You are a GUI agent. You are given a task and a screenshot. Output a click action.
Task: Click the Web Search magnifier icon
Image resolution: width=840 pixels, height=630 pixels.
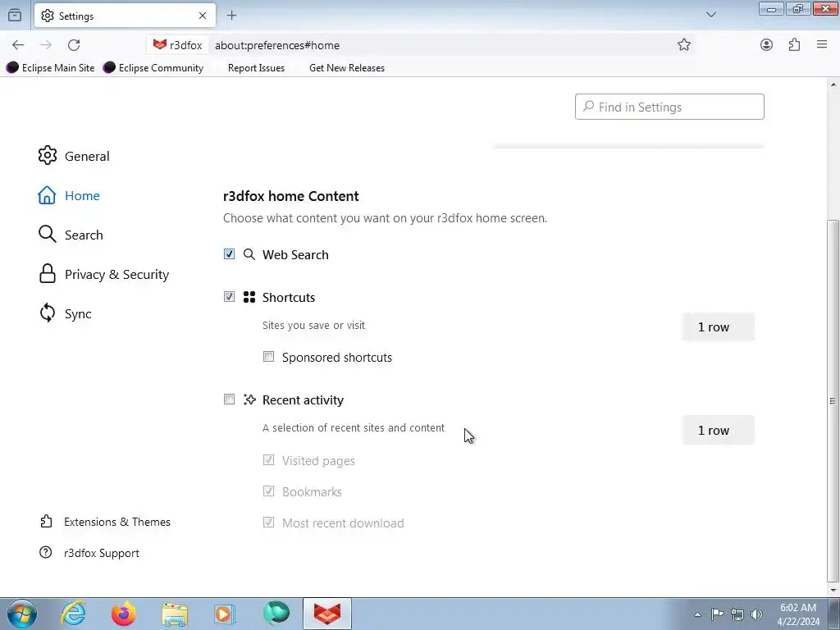pos(249,254)
